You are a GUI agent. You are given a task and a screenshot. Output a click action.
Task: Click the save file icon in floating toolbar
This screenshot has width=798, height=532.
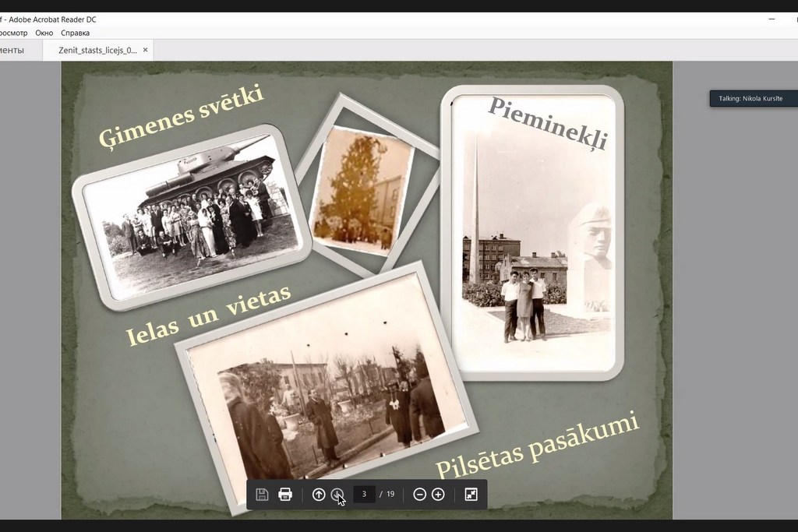point(262,495)
